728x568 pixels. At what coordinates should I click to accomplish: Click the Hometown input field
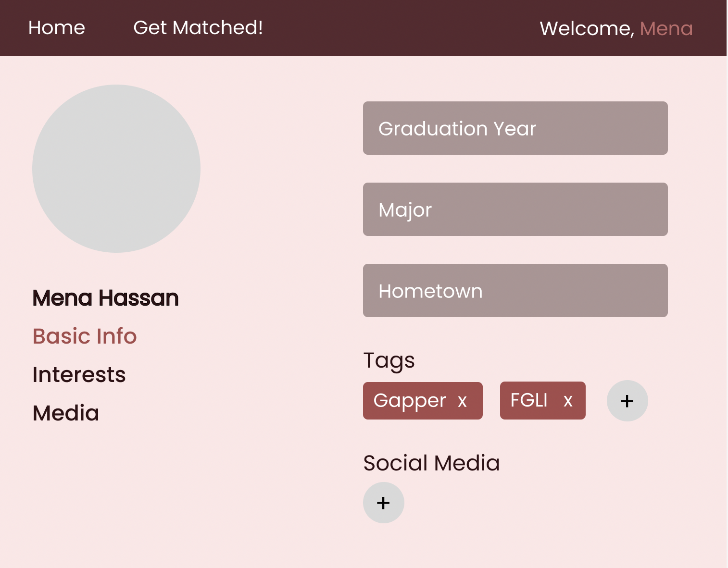pyautogui.click(x=515, y=290)
